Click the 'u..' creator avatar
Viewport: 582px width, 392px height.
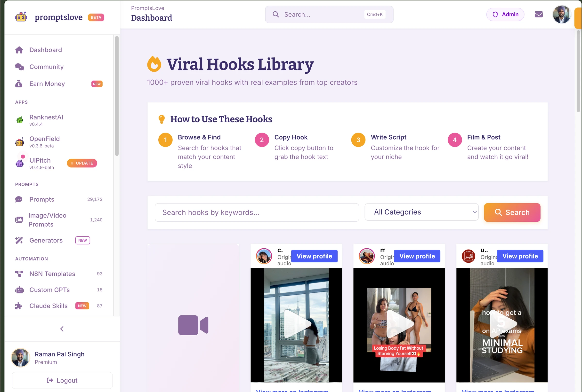click(469, 256)
